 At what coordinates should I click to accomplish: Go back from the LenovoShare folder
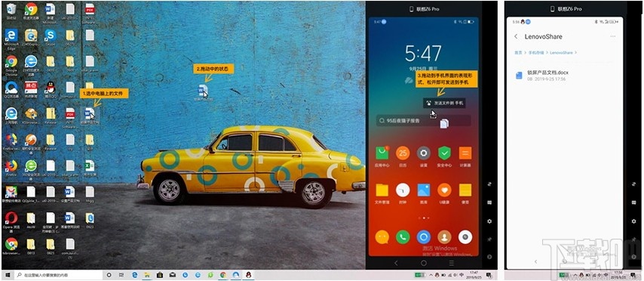click(x=516, y=36)
